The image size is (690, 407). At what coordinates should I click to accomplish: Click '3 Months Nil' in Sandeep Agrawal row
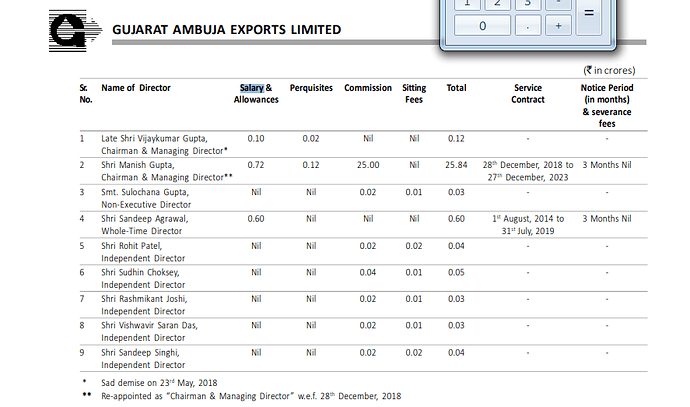pyautogui.click(x=607, y=218)
